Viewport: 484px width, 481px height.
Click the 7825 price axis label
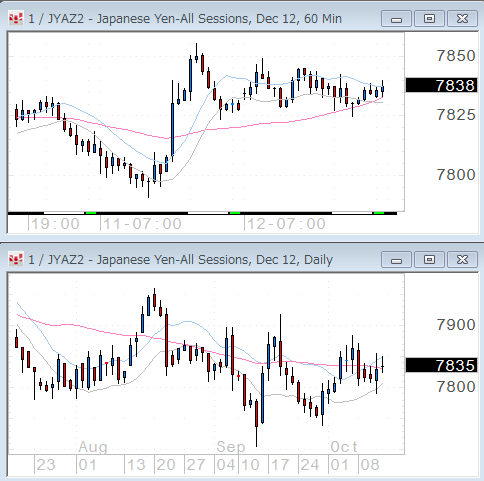(456, 115)
